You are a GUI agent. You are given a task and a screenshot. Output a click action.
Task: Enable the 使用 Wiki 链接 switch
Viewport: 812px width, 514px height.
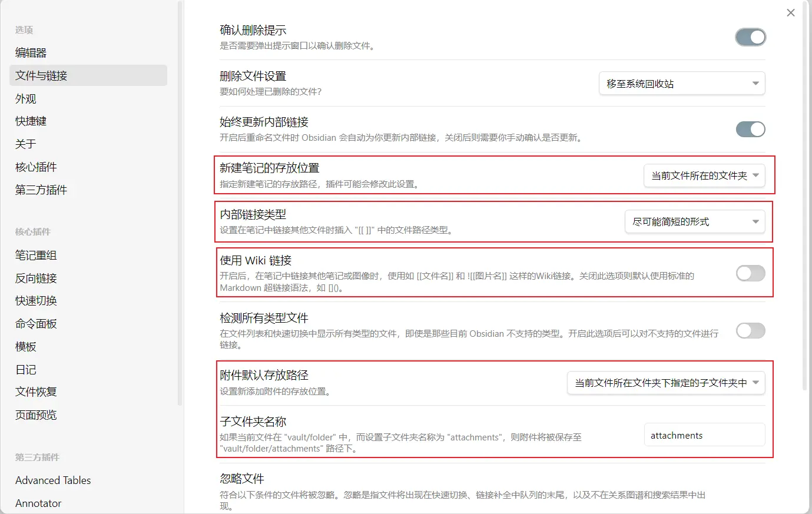click(x=750, y=273)
